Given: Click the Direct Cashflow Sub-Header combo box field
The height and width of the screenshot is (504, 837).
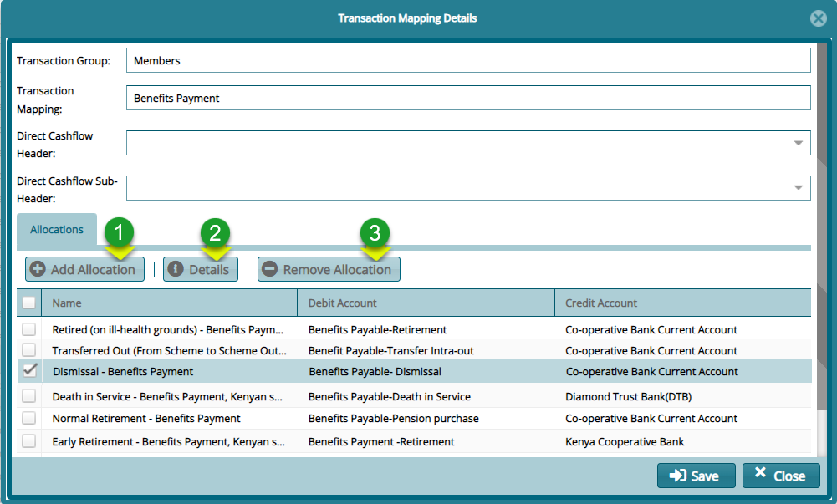Looking at the screenshot, I should pos(468,188).
